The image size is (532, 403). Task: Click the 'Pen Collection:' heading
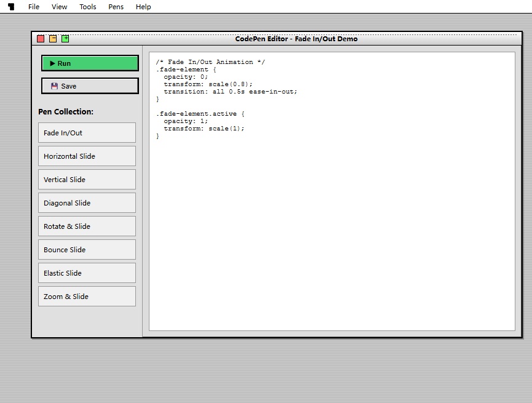point(66,112)
